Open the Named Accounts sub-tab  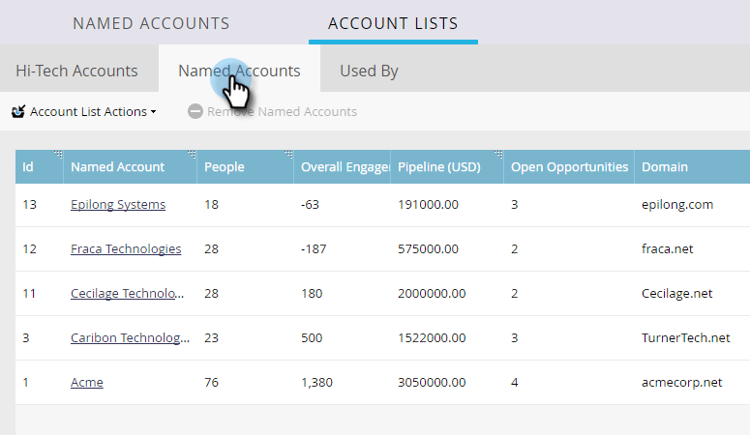[239, 71]
